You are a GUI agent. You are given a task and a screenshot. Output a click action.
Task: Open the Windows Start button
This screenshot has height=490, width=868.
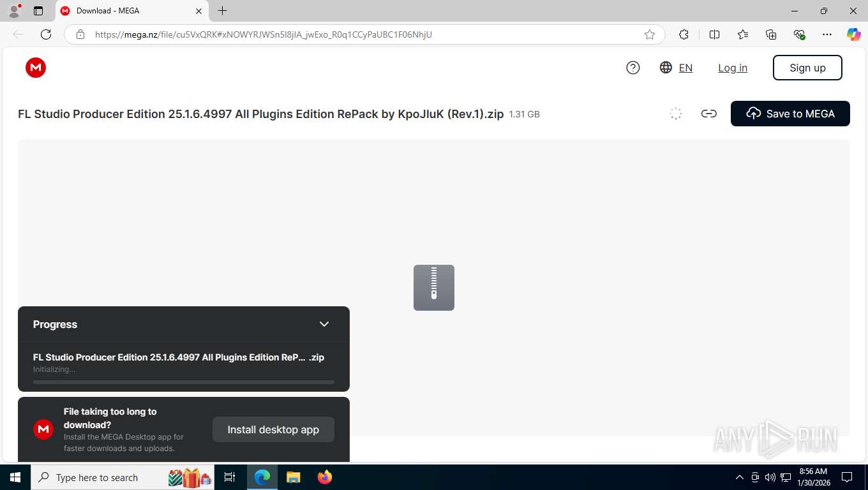[x=15, y=477]
